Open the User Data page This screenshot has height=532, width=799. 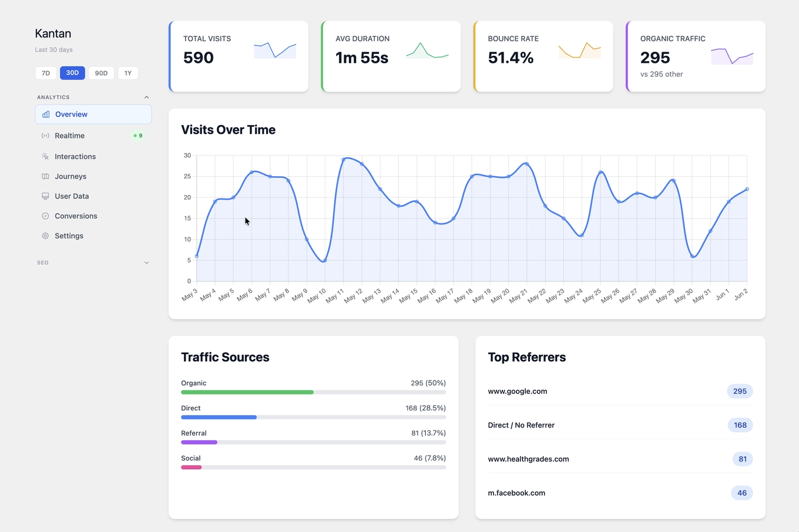click(93, 196)
